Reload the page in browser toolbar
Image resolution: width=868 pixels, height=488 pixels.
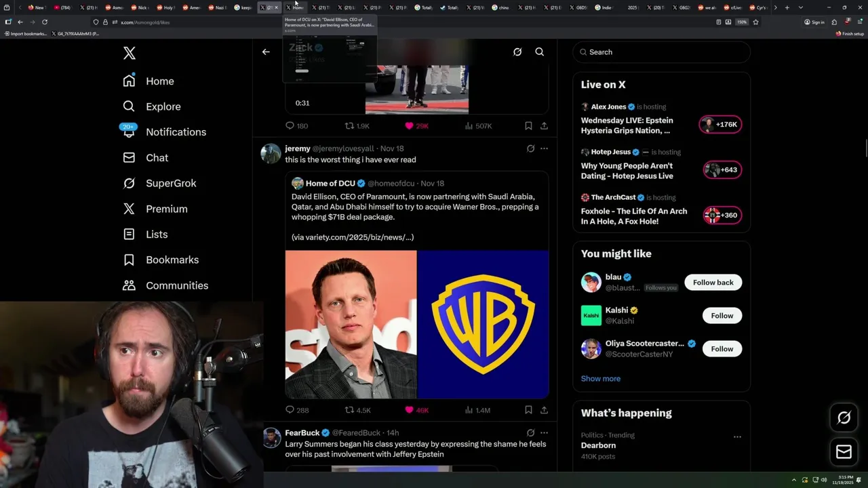click(x=45, y=22)
